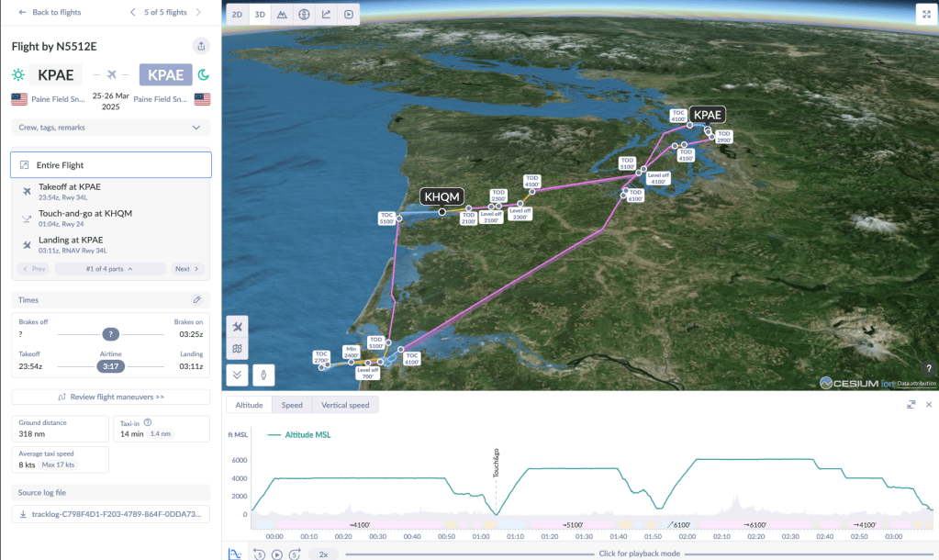Screen dimensions: 939x560
Task: Click Review flight maneuvers button
Action: coord(110,397)
